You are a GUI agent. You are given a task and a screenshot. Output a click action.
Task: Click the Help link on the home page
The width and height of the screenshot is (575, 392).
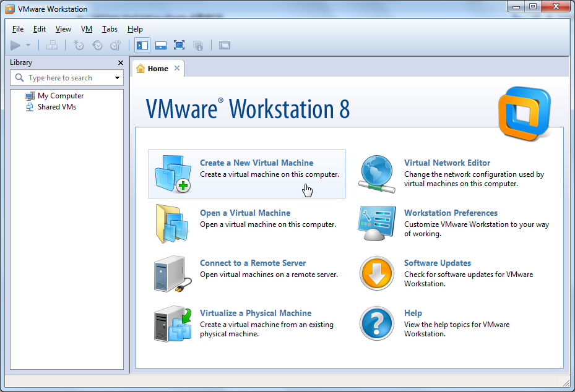point(413,313)
